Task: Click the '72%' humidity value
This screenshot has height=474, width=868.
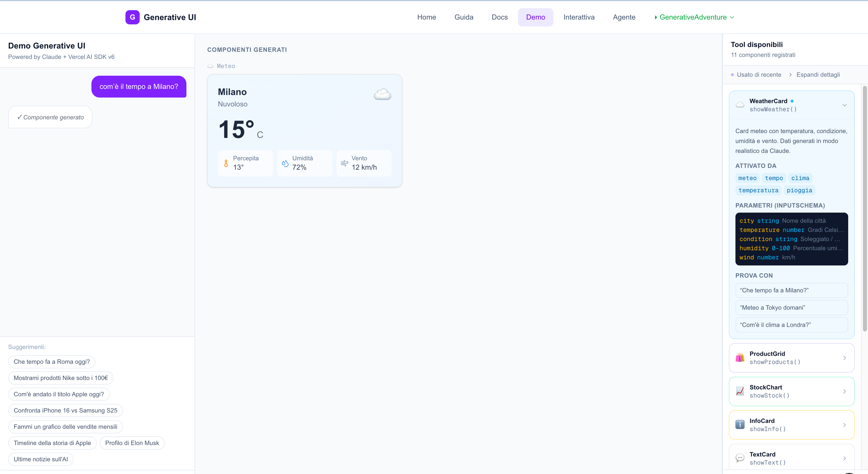Action: tap(299, 167)
